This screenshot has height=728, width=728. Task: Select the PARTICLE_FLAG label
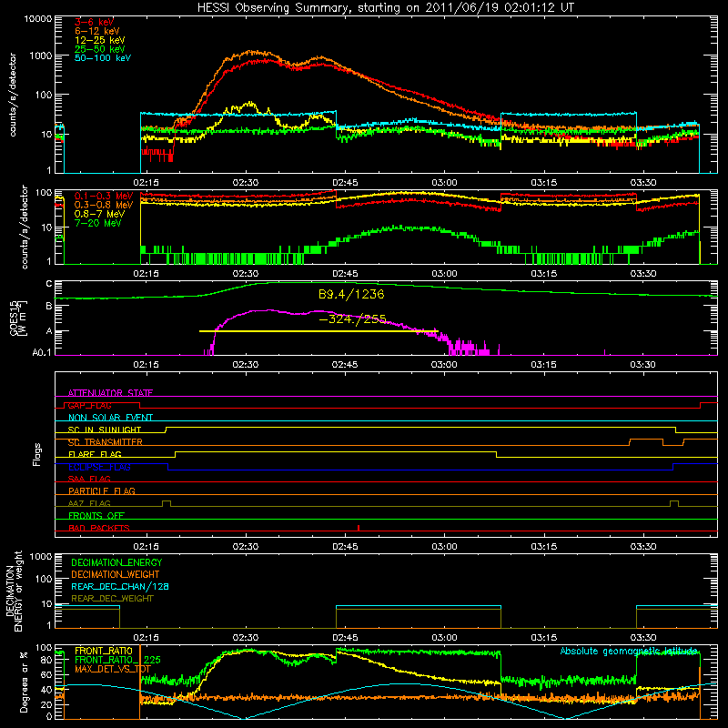click(x=102, y=490)
